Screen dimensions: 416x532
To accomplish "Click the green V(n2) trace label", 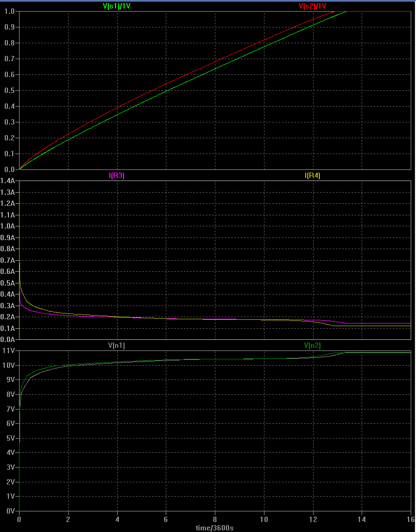I will click(313, 345).
